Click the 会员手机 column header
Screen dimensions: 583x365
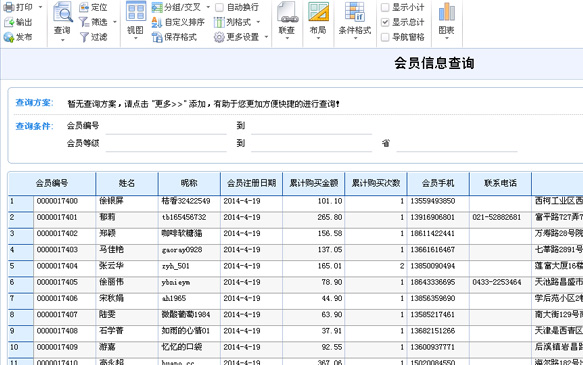438,183
